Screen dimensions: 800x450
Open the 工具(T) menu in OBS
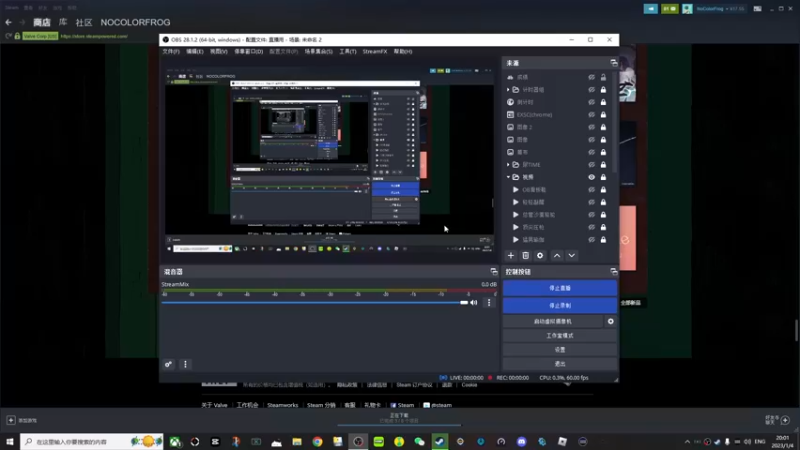[348, 52]
